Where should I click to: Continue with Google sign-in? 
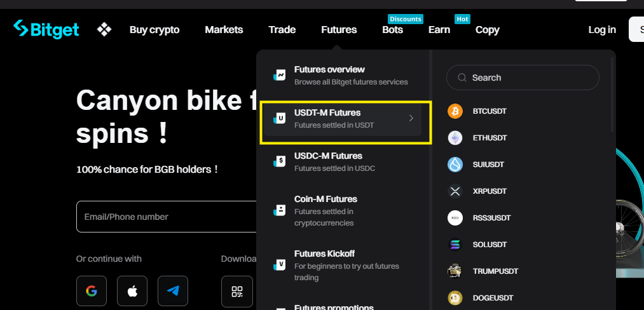(91, 291)
